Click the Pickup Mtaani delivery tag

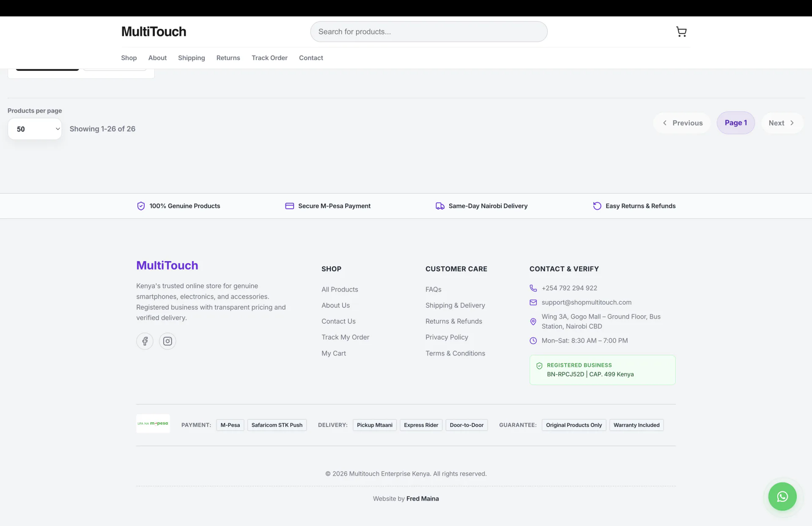tap(375, 425)
